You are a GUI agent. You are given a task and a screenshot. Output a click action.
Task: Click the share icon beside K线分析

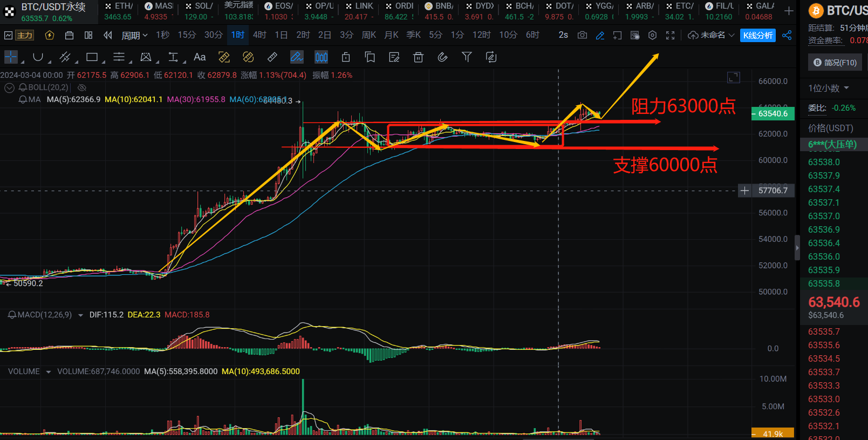[x=787, y=35]
